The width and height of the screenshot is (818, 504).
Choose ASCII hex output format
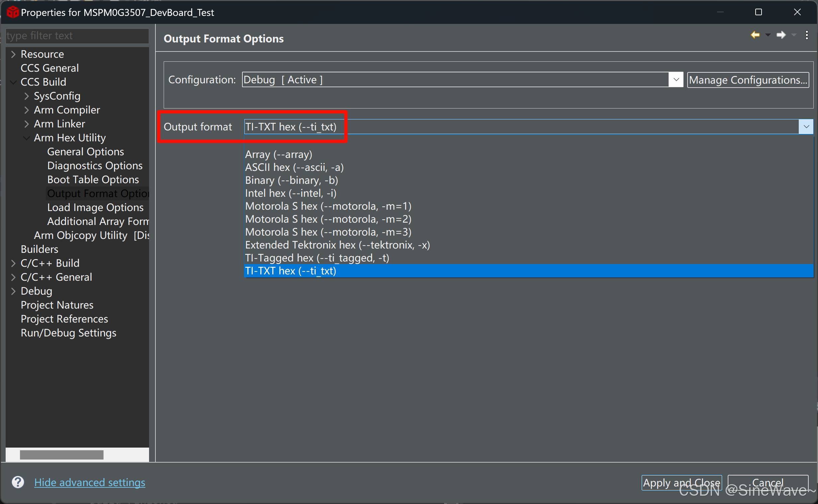(x=529, y=167)
